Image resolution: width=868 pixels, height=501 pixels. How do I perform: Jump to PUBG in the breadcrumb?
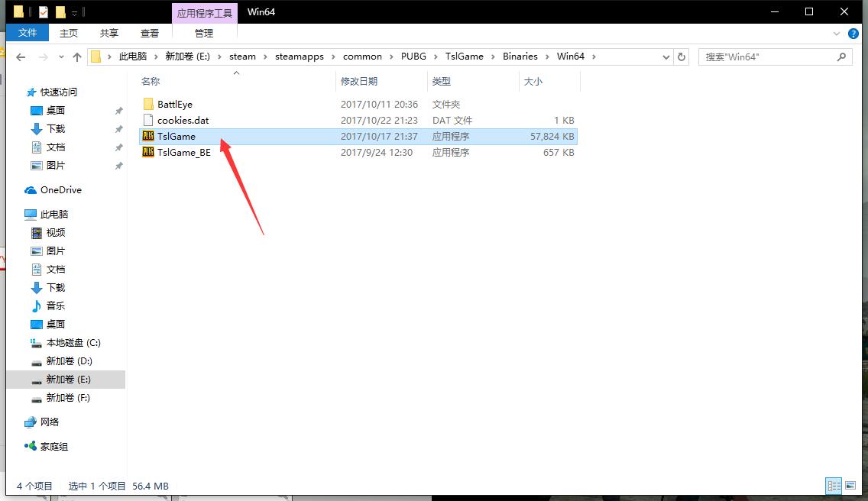(x=413, y=57)
